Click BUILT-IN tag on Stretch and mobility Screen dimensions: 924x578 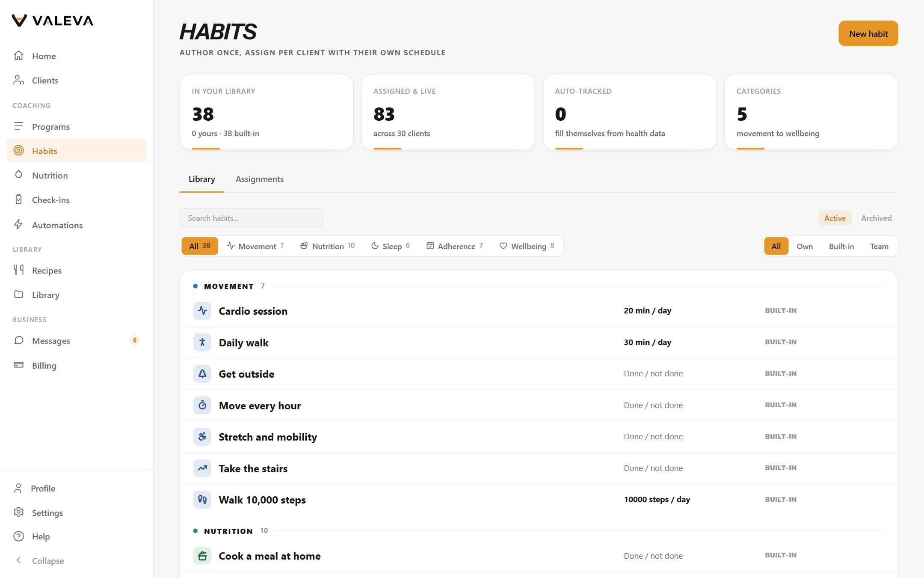pos(781,437)
